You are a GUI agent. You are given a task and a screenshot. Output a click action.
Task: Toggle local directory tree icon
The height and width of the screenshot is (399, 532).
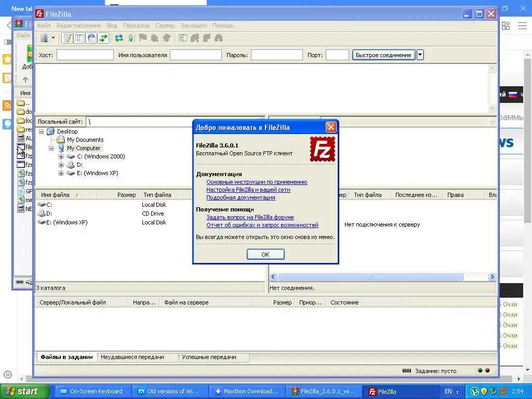pos(79,38)
